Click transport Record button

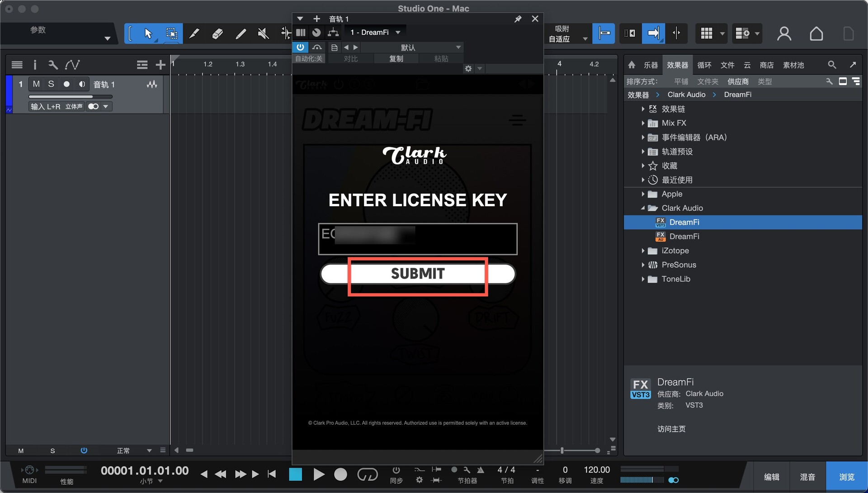340,474
